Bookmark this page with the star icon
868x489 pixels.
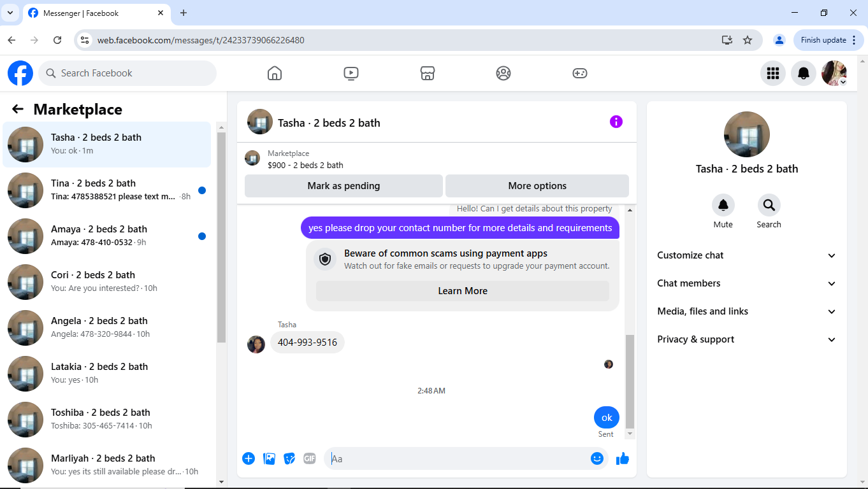pyautogui.click(x=748, y=40)
